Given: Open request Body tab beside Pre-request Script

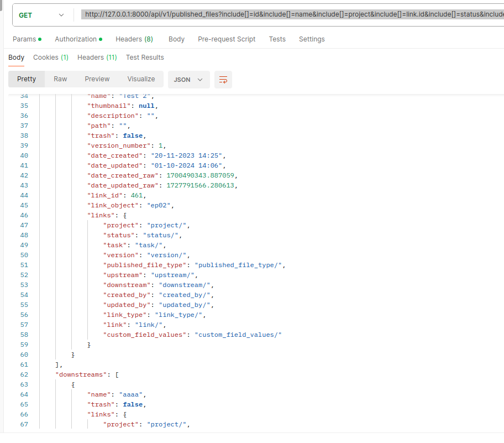Looking at the screenshot, I should 176,39.
